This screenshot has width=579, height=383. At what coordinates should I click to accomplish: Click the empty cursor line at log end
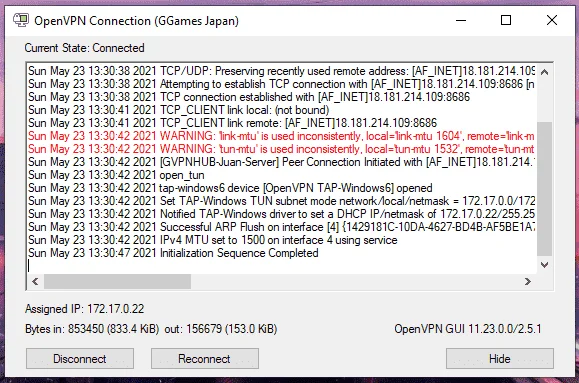click(x=282, y=266)
